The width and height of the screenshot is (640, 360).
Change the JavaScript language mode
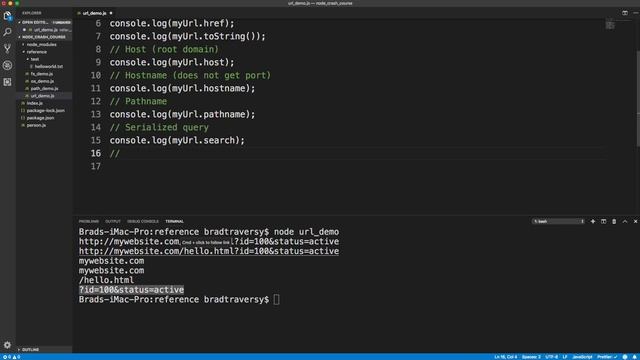pyautogui.click(x=582, y=357)
